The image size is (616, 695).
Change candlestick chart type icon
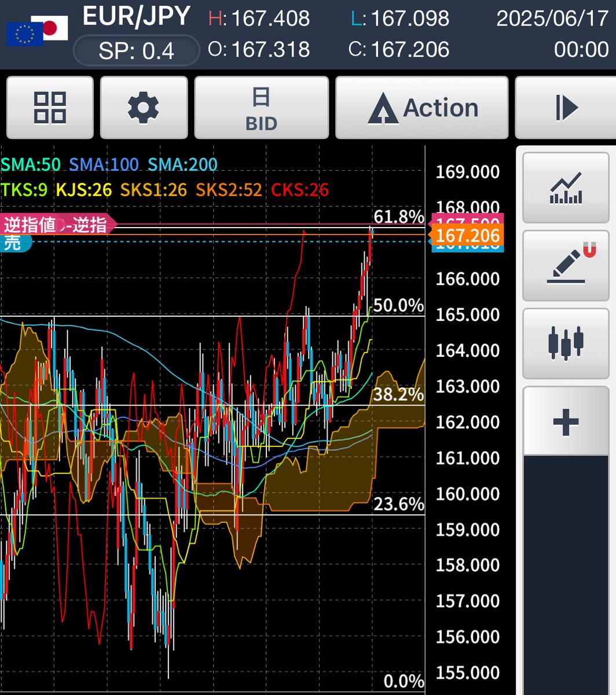566,343
